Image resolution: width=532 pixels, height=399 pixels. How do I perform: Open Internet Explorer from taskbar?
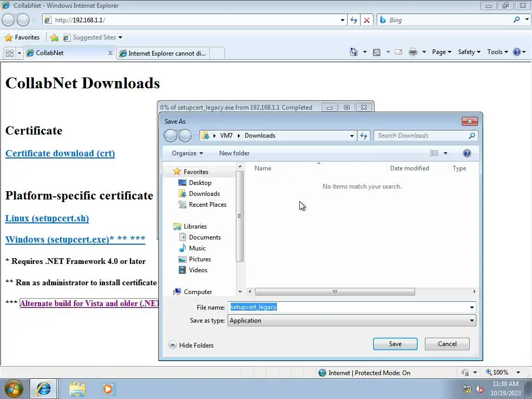pos(44,389)
